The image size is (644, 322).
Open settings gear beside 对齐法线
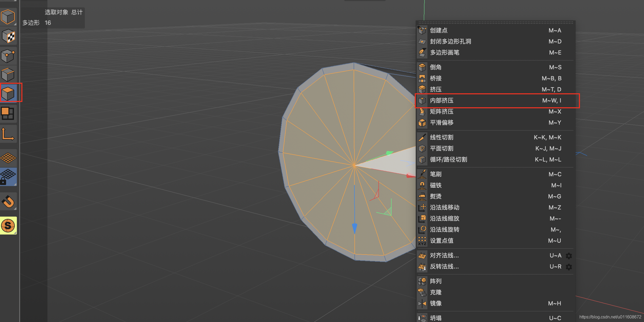[569, 256]
